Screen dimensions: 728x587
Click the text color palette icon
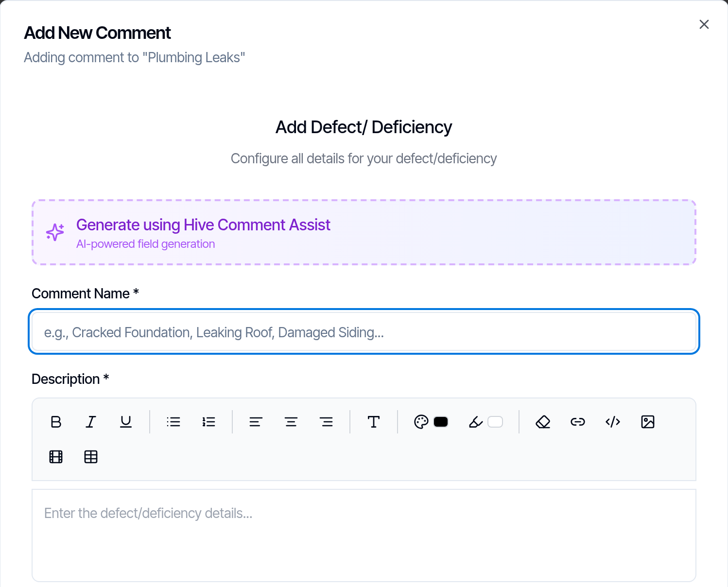(421, 422)
